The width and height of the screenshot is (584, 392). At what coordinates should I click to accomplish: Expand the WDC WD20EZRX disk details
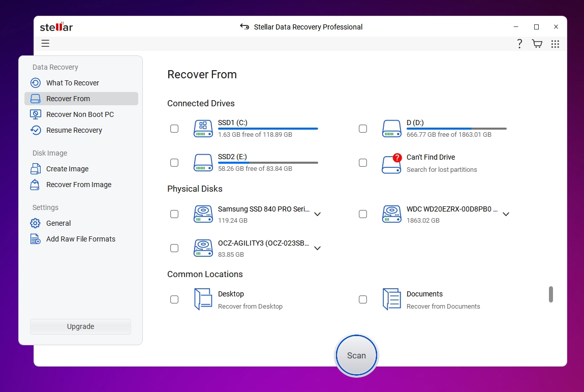[x=506, y=214]
